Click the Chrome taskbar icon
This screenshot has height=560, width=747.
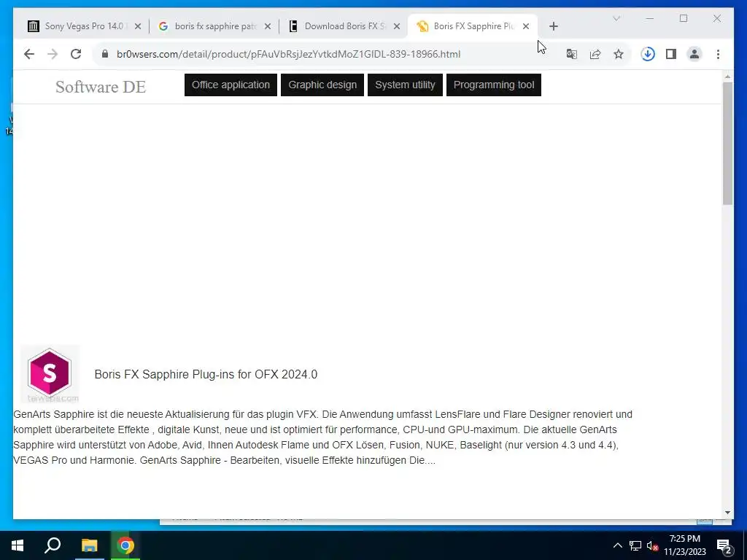[x=125, y=545]
